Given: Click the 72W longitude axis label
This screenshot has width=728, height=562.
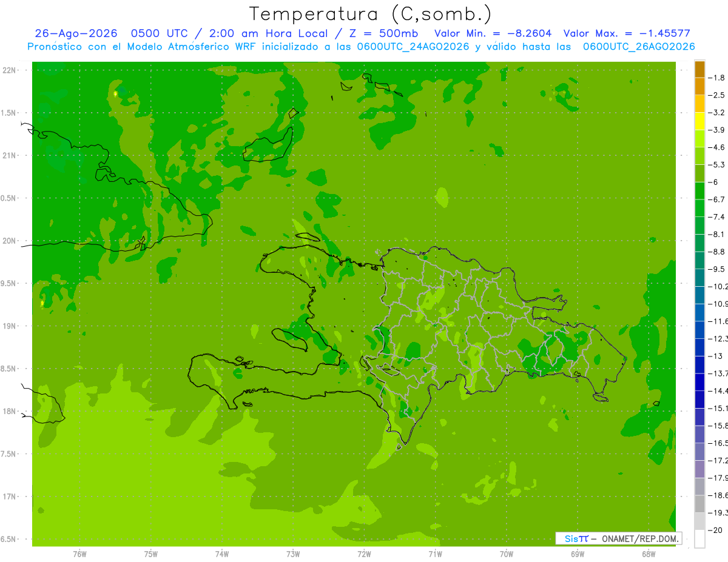Looking at the screenshot, I should click(364, 554).
